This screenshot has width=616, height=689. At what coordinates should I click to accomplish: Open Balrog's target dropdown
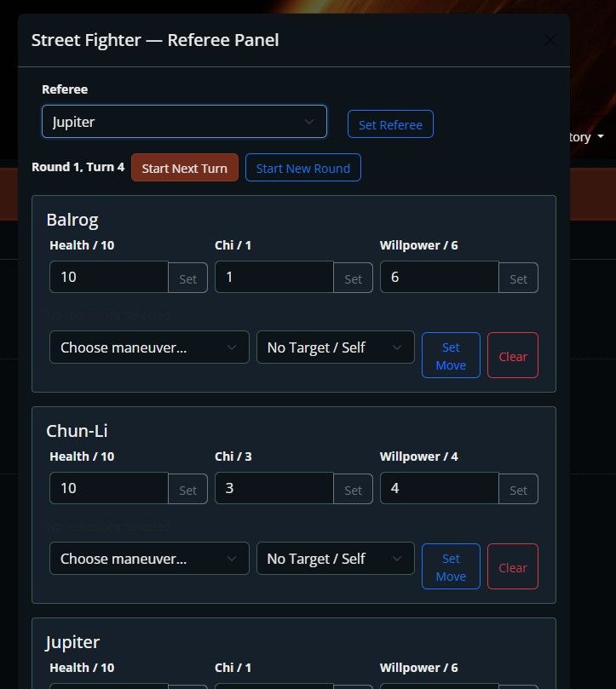336,347
